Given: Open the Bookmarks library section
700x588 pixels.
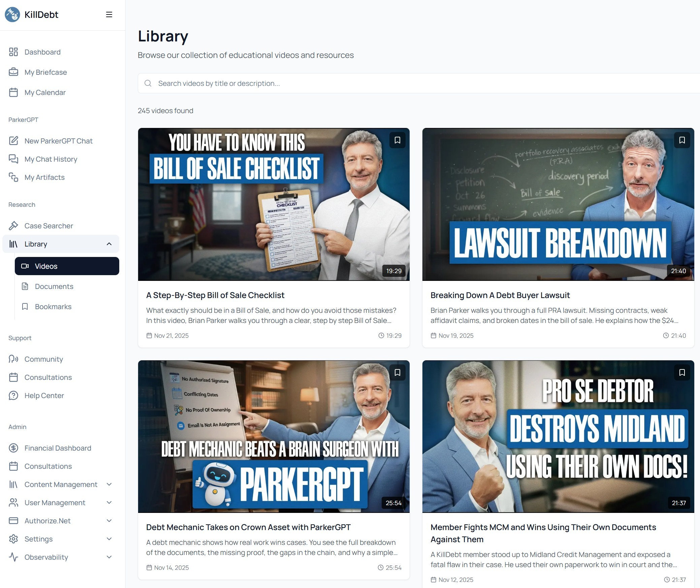Looking at the screenshot, I should point(53,306).
